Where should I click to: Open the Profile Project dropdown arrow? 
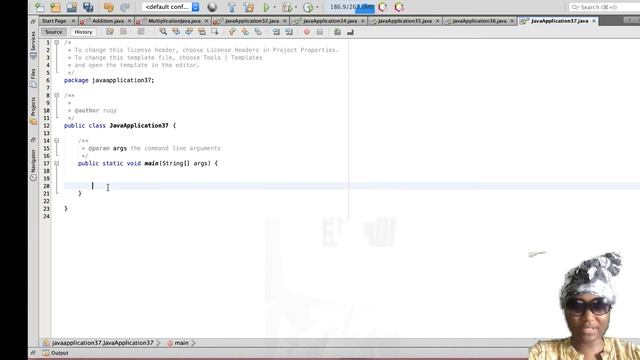317,7
